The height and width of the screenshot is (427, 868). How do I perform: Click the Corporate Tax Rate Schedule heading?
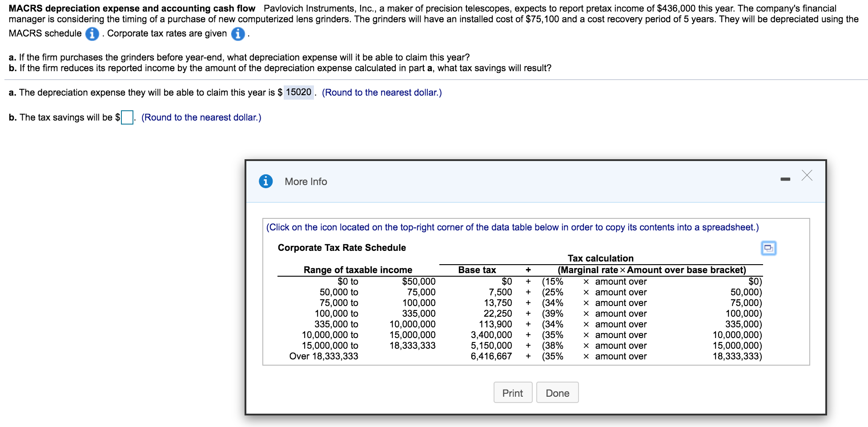click(x=342, y=248)
